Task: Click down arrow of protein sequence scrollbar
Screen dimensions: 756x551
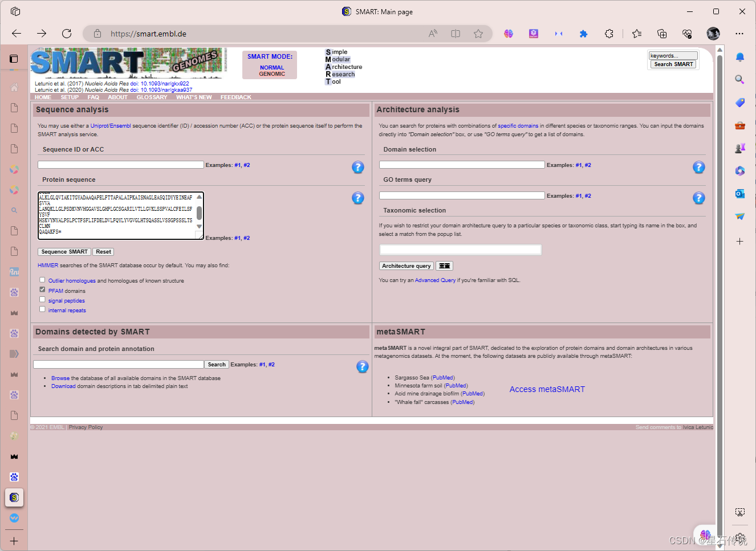Action: (x=199, y=226)
